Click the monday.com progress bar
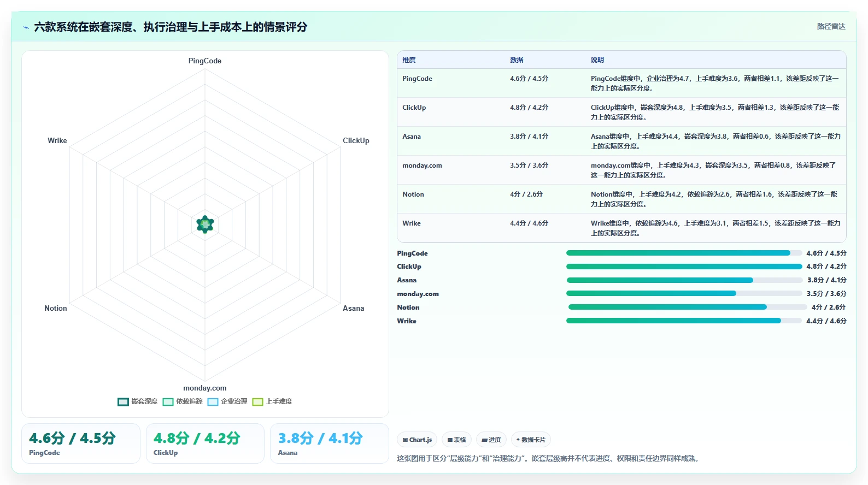This screenshot has width=868, height=485. coord(684,293)
